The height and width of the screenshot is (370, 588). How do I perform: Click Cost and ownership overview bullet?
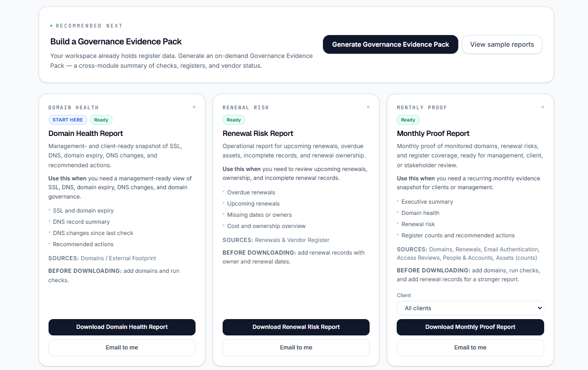click(266, 226)
